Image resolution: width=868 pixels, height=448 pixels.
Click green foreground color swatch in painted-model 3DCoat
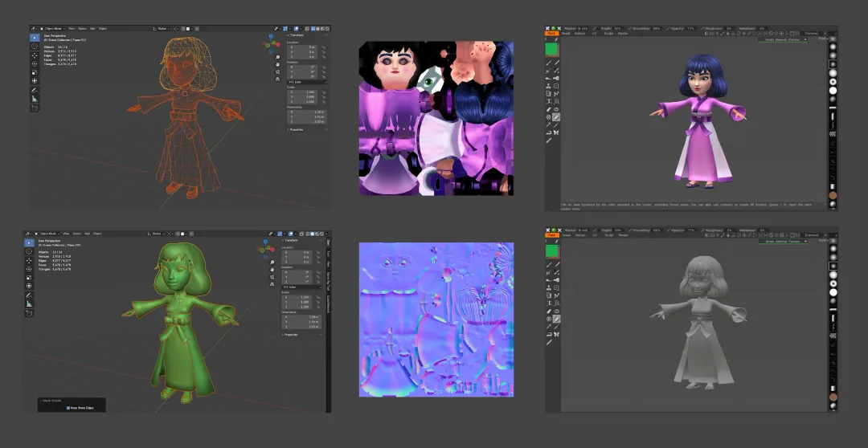[551, 49]
